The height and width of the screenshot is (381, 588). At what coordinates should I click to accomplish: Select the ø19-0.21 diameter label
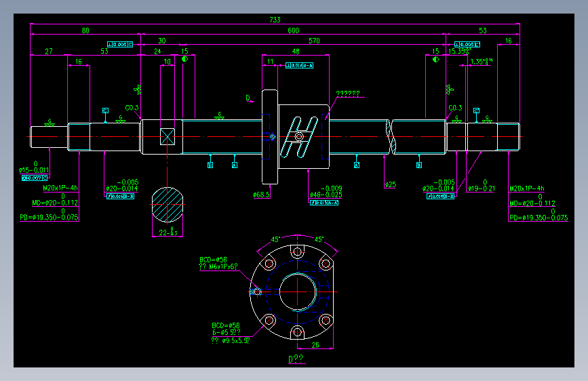pyautogui.click(x=482, y=185)
